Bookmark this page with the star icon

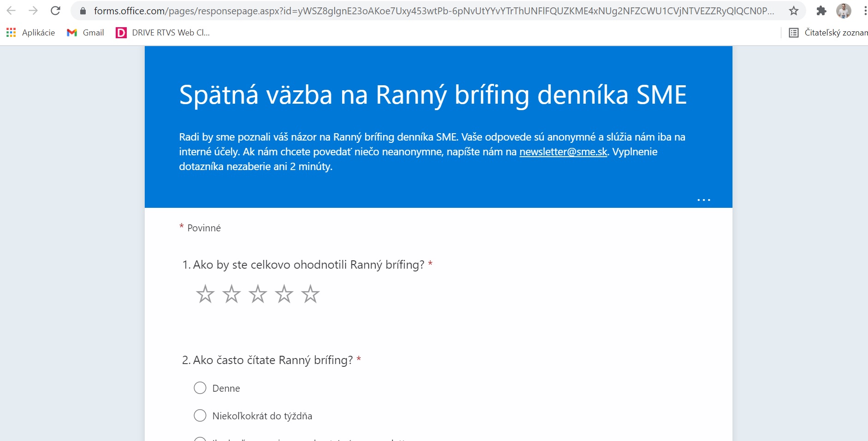pos(793,11)
